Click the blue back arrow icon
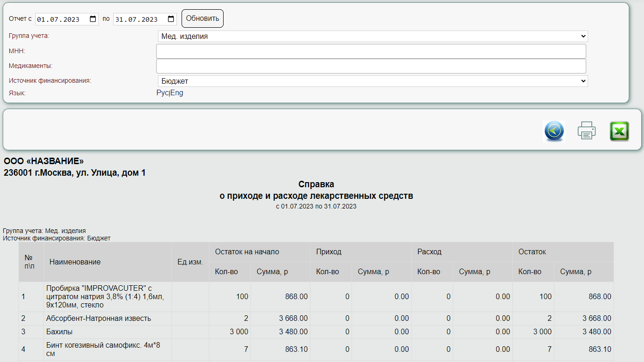 pos(554,131)
